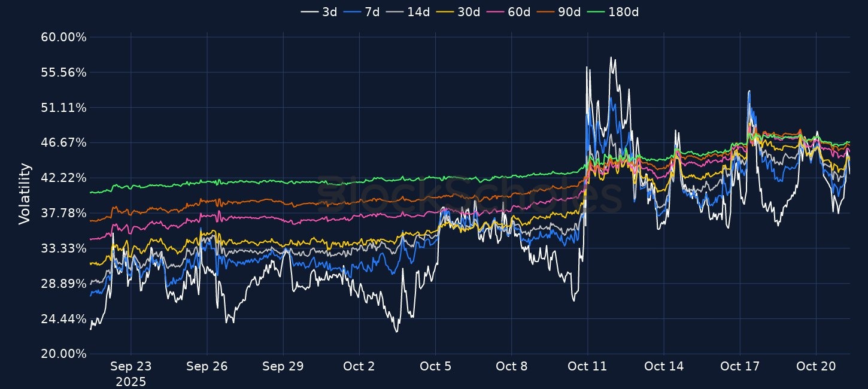Click the Oct 20 x-axis label
Viewport: 868px width, 389px height.
tap(816, 367)
